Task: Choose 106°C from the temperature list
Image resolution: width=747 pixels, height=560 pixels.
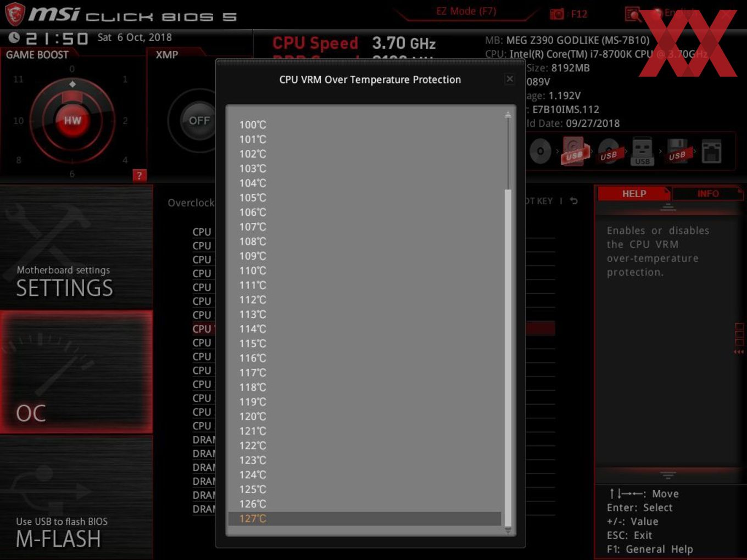Action: tap(365, 212)
